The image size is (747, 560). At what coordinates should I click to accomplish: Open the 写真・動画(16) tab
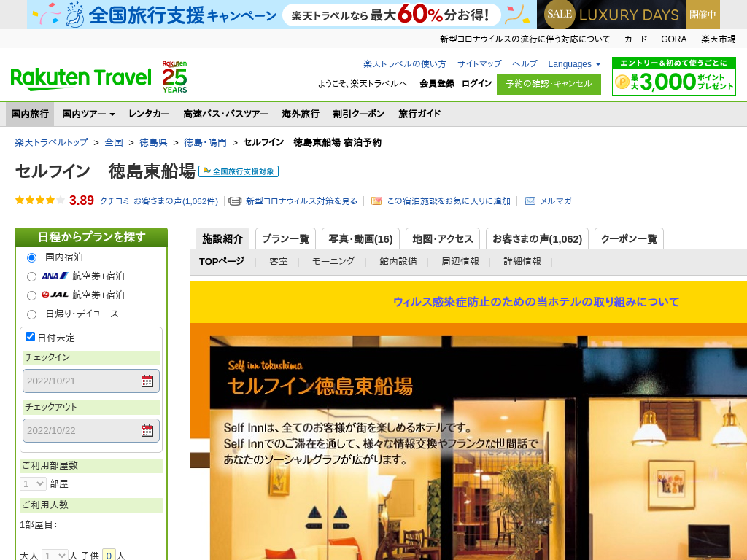pyautogui.click(x=360, y=238)
